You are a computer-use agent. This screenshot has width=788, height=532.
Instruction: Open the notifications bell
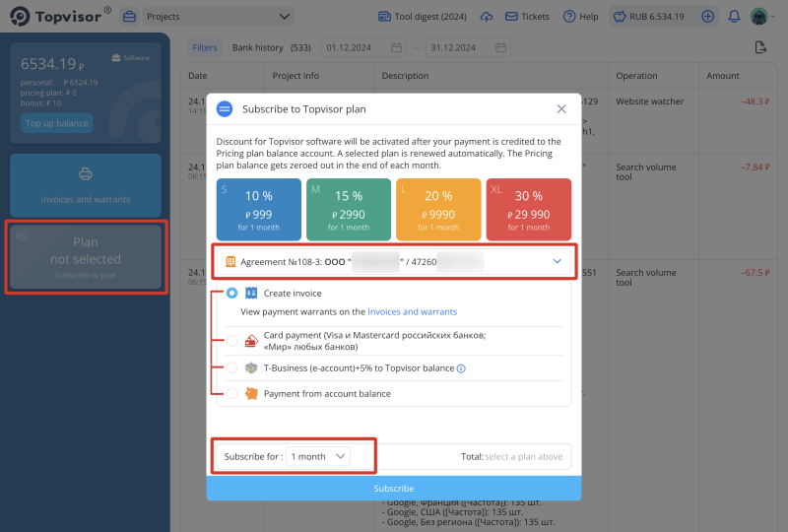point(734,17)
